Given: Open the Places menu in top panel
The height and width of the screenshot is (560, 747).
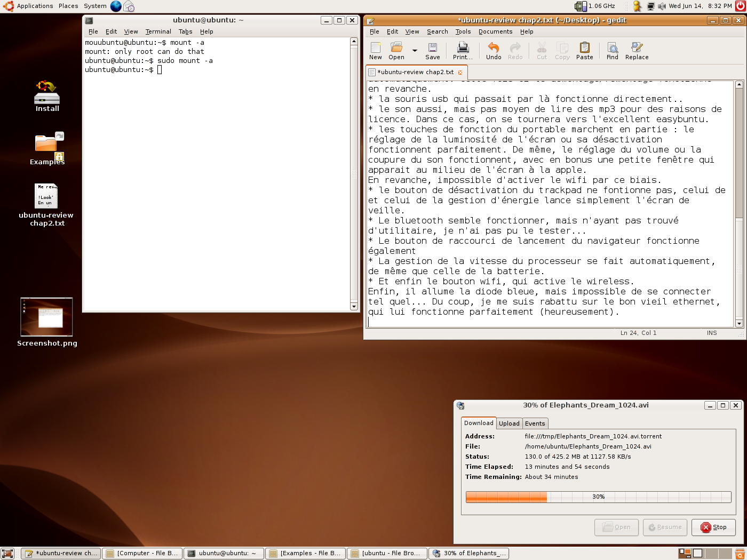Looking at the screenshot, I should [68, 6].
